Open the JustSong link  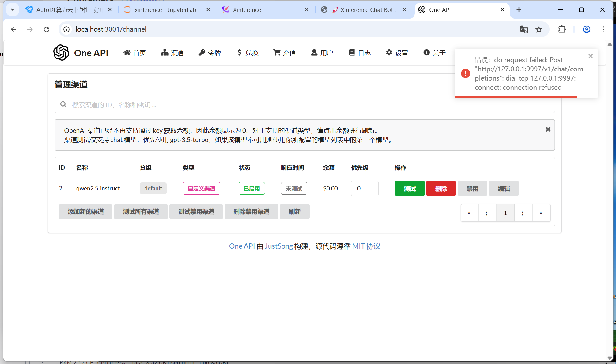click(x=279, y=246)
